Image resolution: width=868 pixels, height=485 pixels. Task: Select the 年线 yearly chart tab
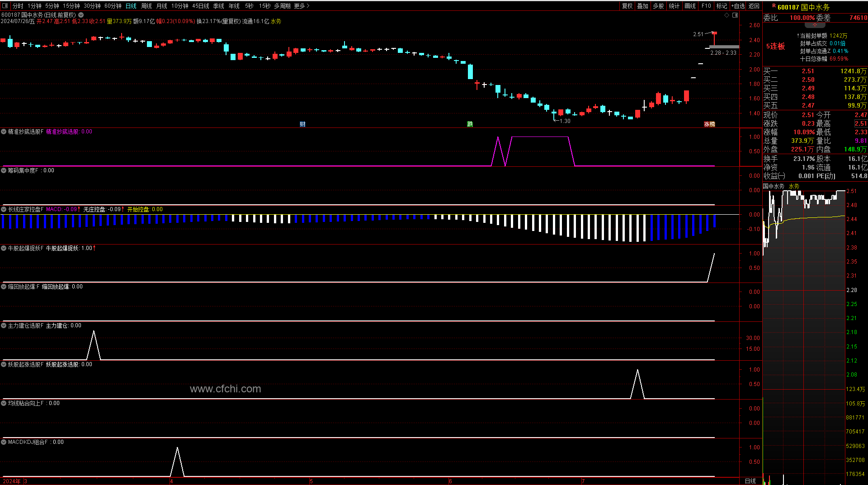[234, 6]
